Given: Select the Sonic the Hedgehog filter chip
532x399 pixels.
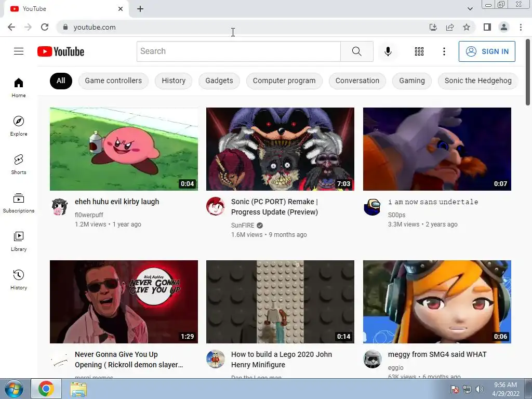Looking at the screenshot, I should point(478,81).
